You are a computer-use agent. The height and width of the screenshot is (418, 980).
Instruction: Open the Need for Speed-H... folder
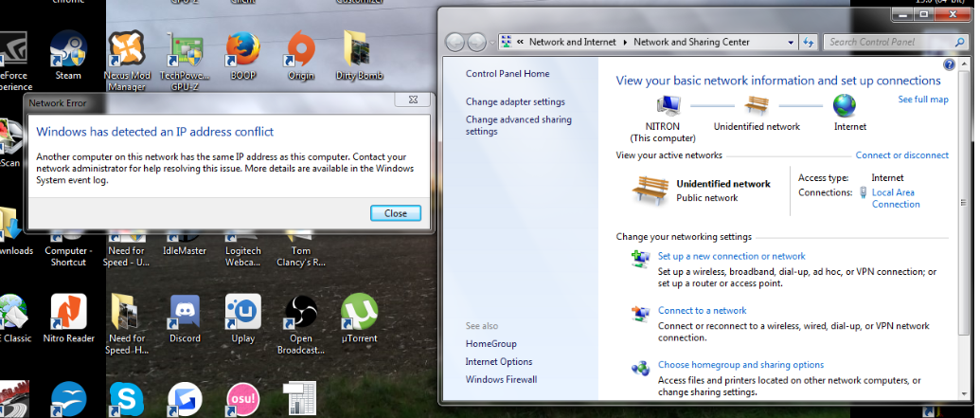(x=127, y=324)
